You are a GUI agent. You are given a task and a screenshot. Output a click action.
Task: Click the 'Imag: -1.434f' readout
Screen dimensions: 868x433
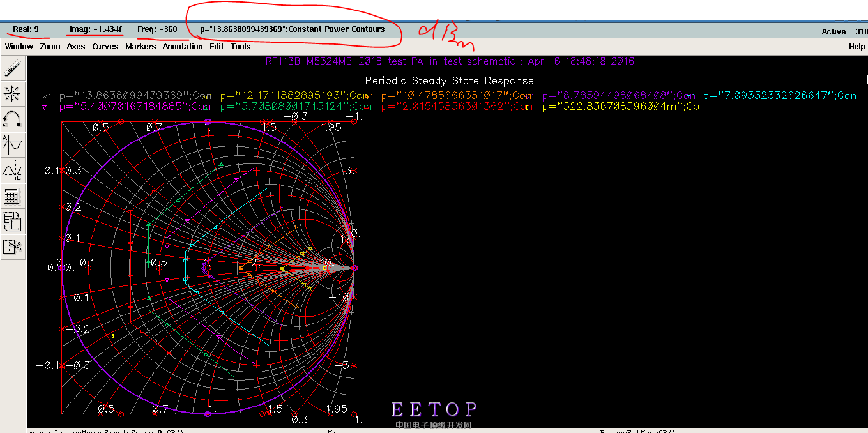[x=95, y=29]
